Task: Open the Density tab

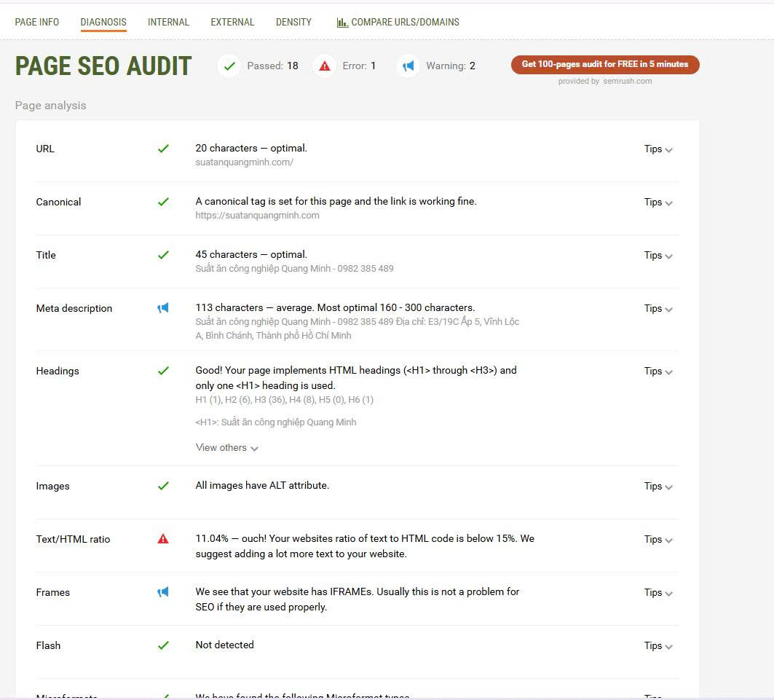Action: tap(293, 22)
